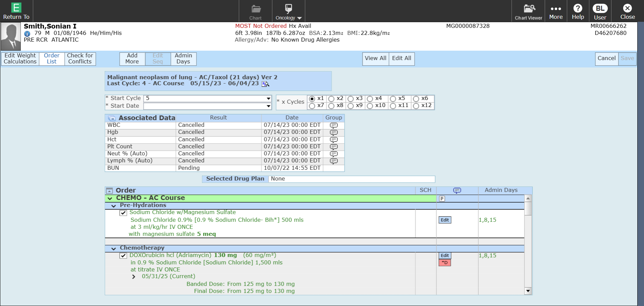Open comment for Hgb result

pyautogui.click(x=334, y=133)
